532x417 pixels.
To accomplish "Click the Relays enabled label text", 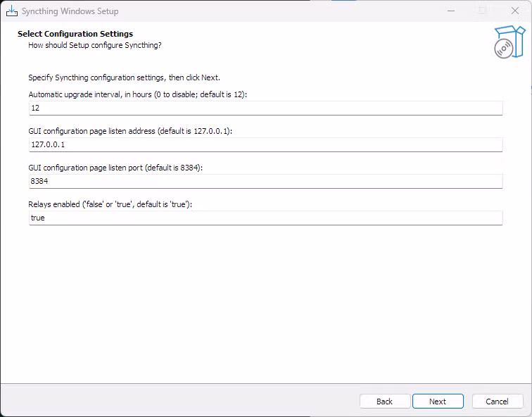I will coord(110,204).
